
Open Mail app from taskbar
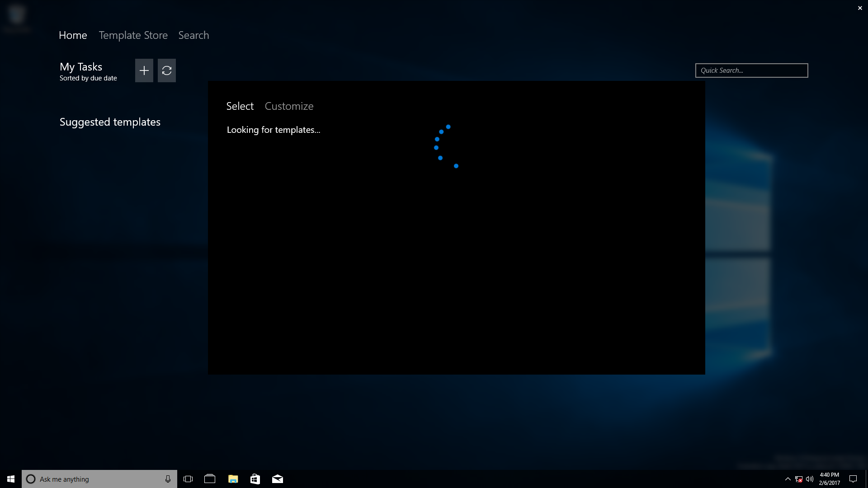277,479
